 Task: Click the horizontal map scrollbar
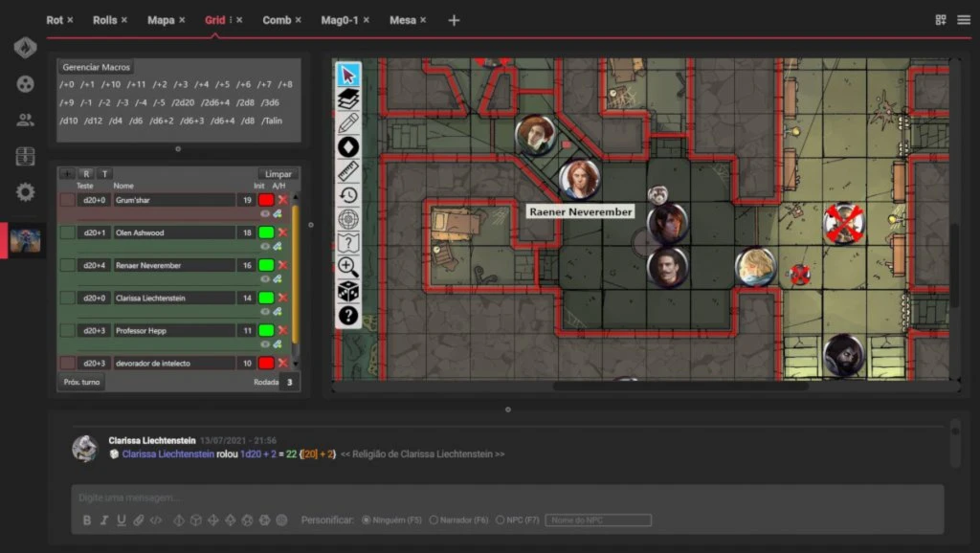coord(680,387)
